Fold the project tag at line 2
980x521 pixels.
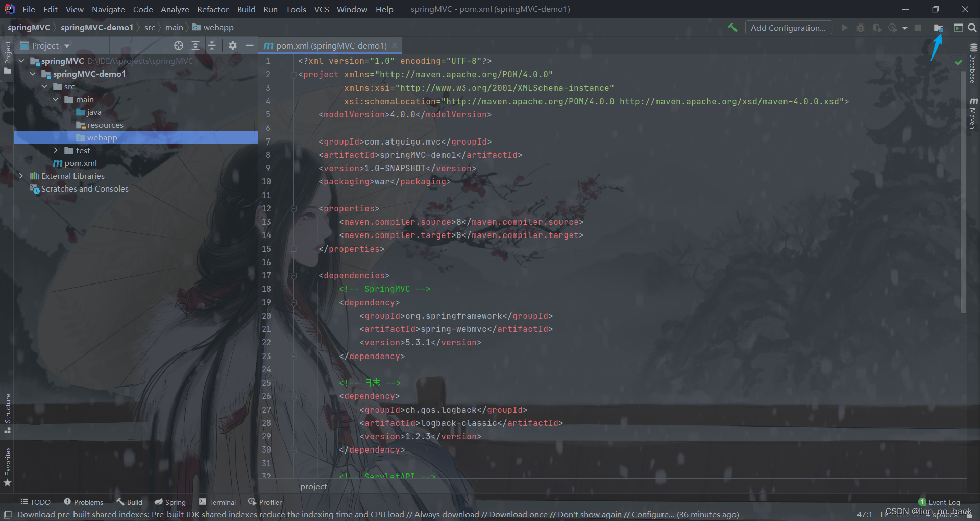click(293, 75)
